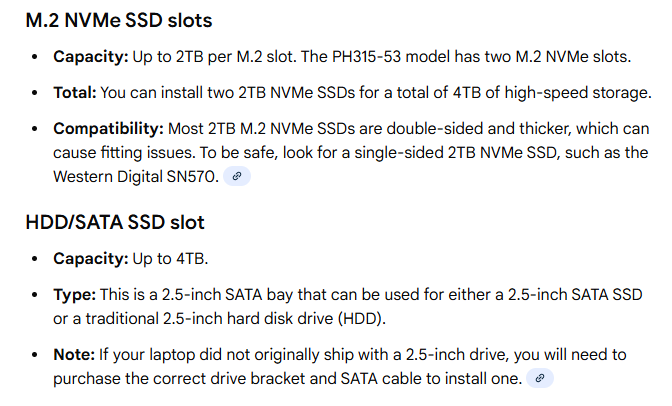This screenshot has height=406, width=672.
Task: Click the Capacity label under HDD/SATA section
Action: (x=91, y=259)
